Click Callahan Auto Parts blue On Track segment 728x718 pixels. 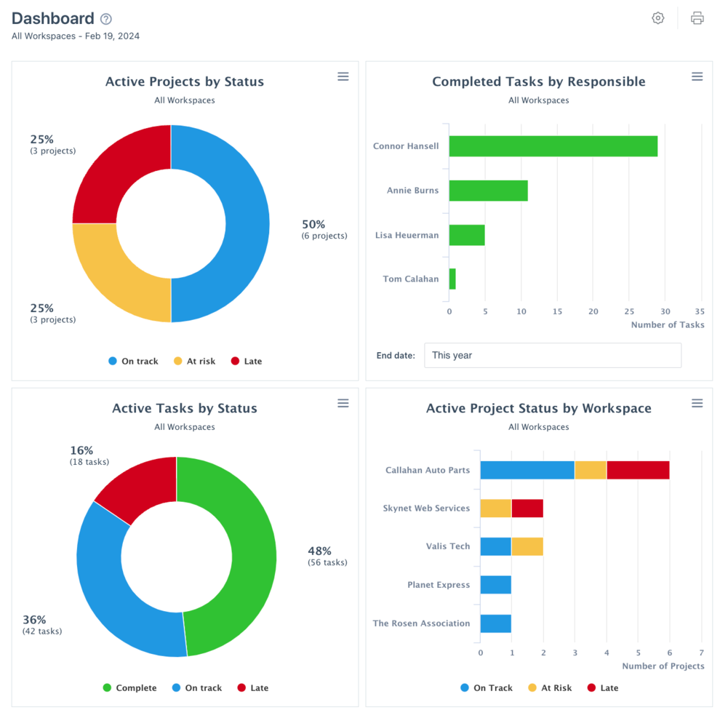(x=527, y=470)
